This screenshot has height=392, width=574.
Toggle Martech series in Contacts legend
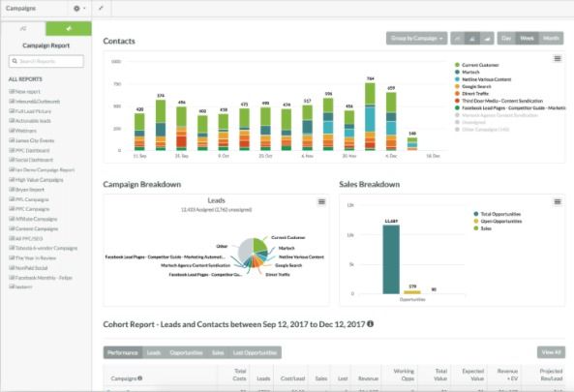[468, 72]
